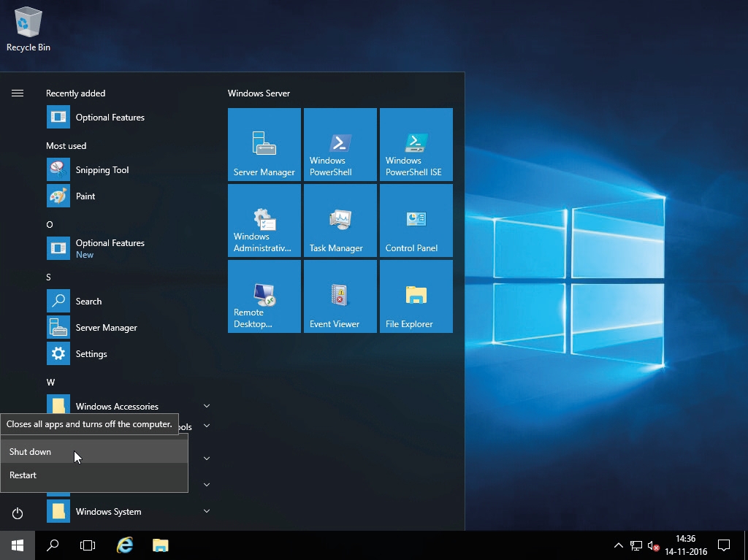Expand the Windows System folder chevron
This screenshot has height=560, width=748.
pyautogui.click(x=207, y=511)
